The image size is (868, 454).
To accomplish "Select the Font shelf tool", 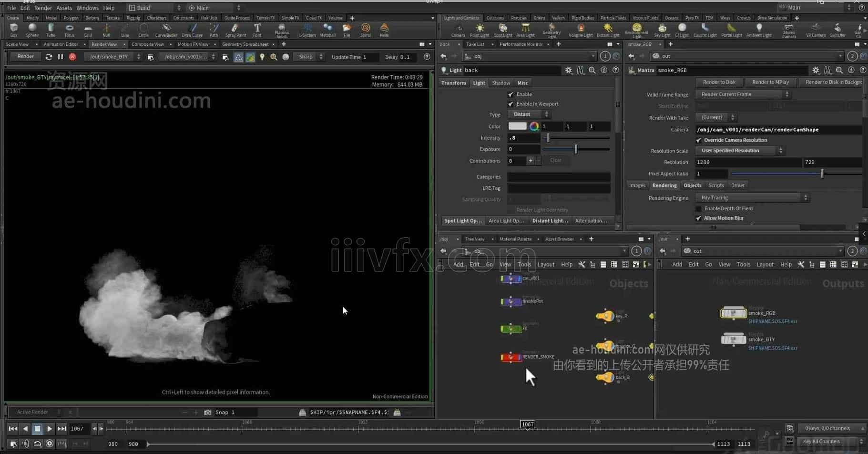I will [x=257, y=30].
